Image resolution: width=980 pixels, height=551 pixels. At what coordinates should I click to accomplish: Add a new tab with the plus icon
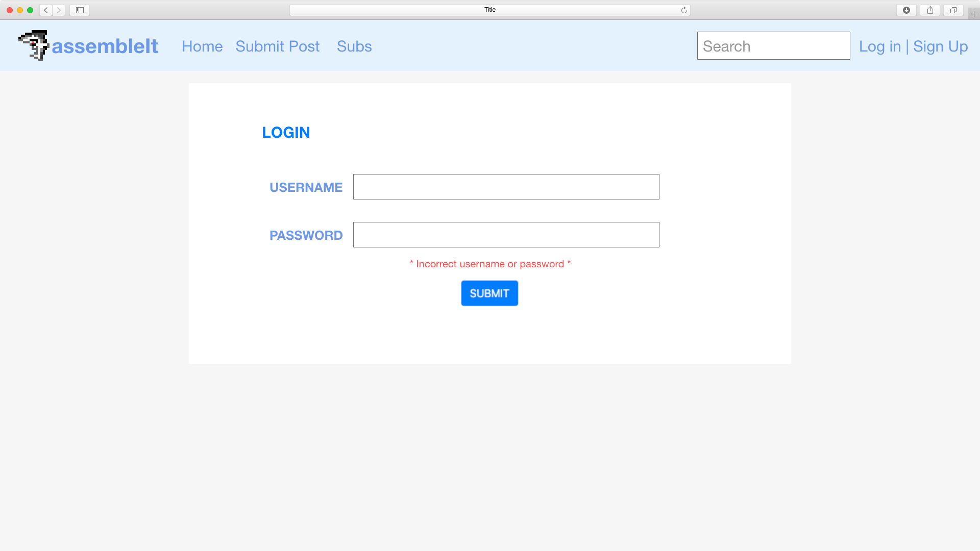click(x=974, y=14)
